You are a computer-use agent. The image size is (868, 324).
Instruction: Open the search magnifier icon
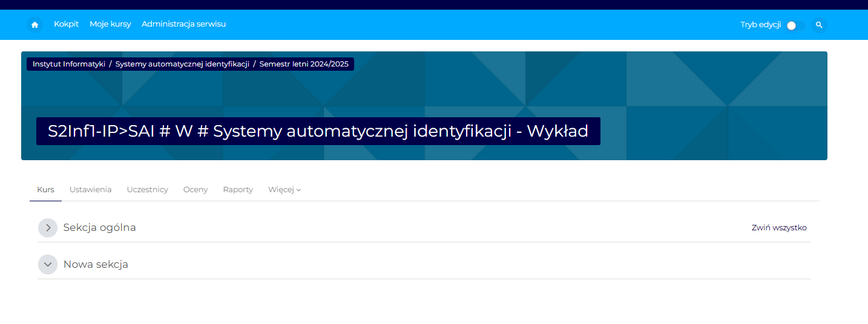[818, 25]
